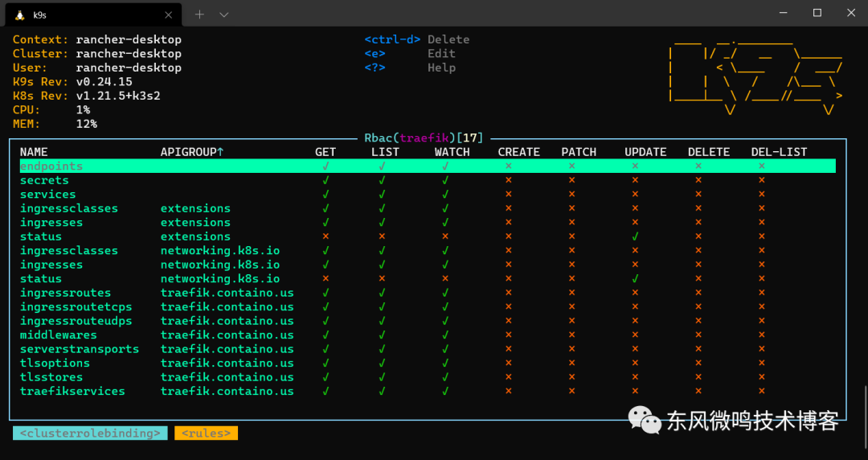This screenshot has width=868, height=460.
Task: Click the K8s Rev v1.21.5+k3s2 value
Action: 118,96
